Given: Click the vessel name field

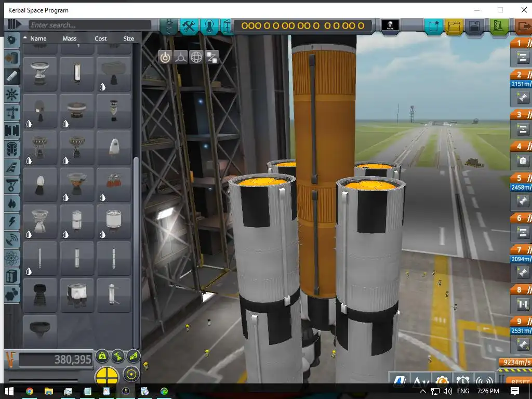Looking at the screenshot, I should pos(303,25).
